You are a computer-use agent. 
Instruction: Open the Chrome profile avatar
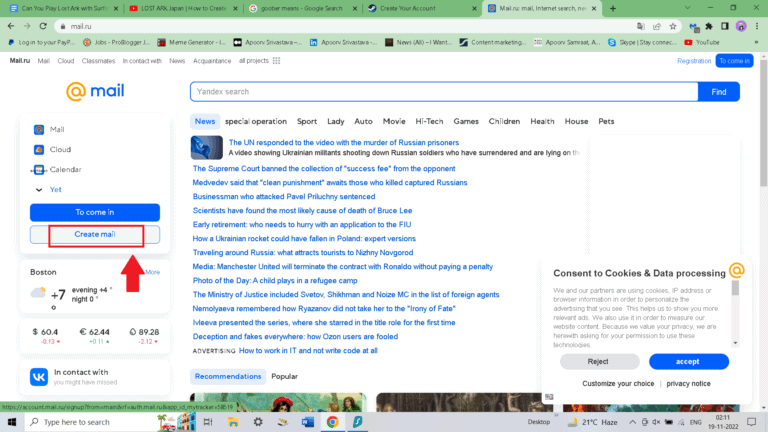pyautogui.click(x=741, y=26)
